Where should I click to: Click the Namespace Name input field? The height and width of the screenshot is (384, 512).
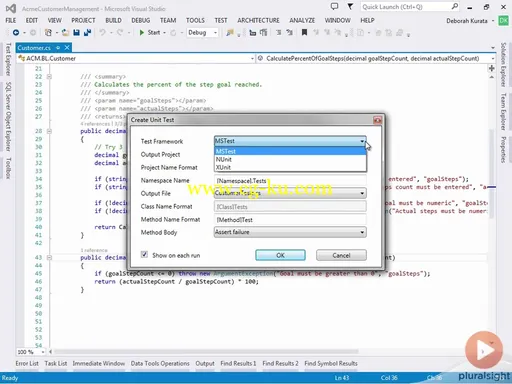tap(290, 181)
